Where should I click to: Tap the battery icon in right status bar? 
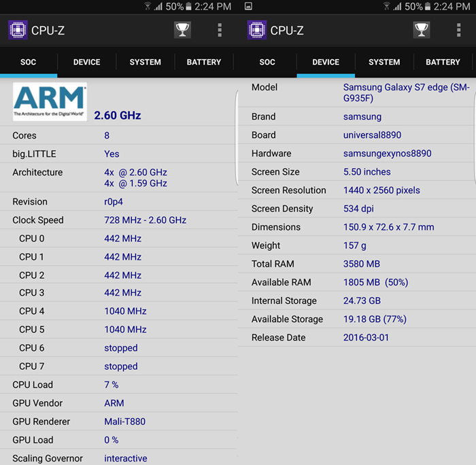(x=428, y=6)
